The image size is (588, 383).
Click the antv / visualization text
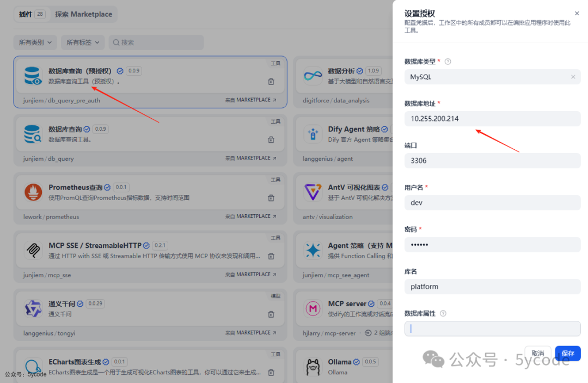[x=328, y=217]
